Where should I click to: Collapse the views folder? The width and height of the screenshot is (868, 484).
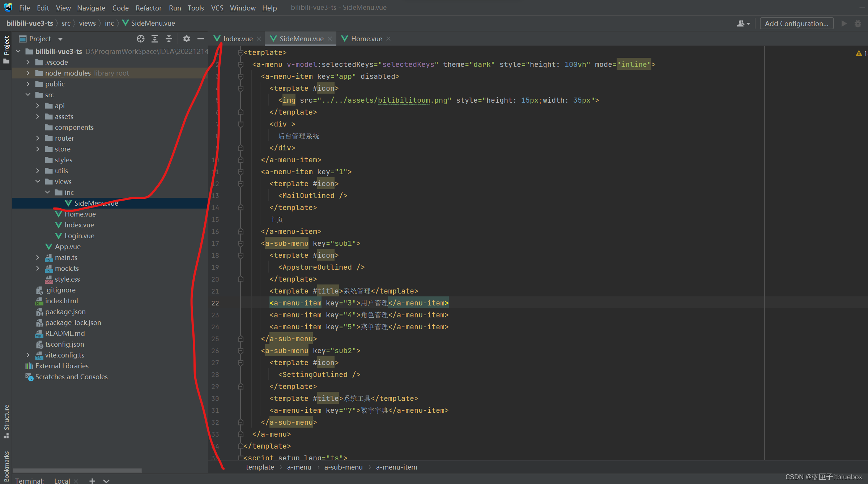[x=38, y=181]
